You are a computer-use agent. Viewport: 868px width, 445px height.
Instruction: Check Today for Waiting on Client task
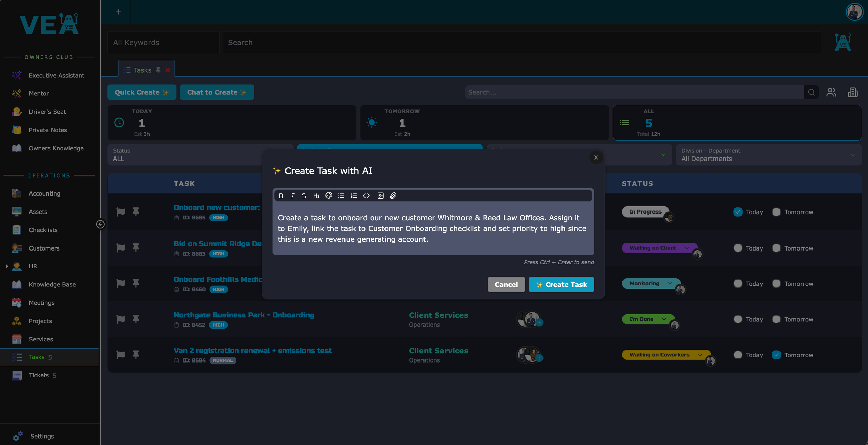point(738,248)
